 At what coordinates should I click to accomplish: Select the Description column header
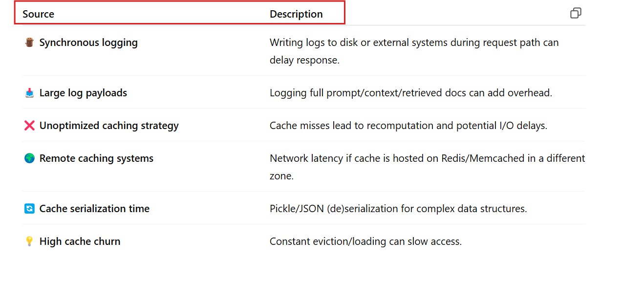tap(296, 14)
